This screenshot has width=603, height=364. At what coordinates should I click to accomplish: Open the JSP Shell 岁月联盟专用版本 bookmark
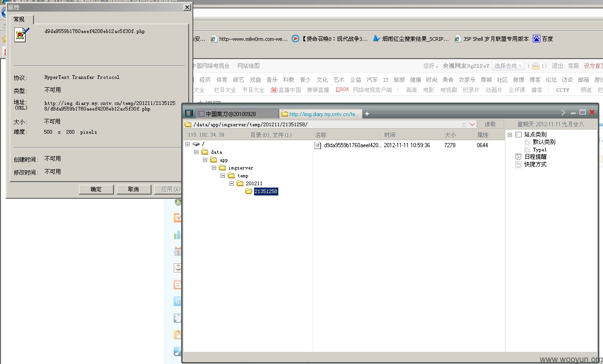492,39
